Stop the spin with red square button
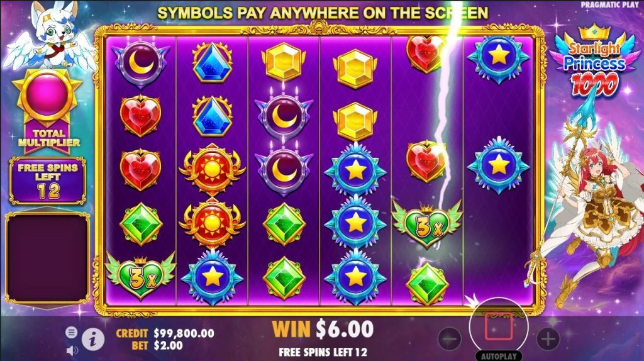 [499, 326]
